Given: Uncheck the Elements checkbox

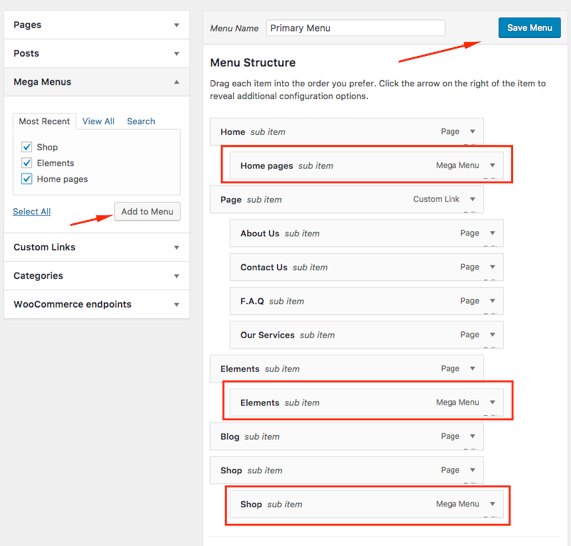Looking at the screenshot, I should [x=27, y=162].
